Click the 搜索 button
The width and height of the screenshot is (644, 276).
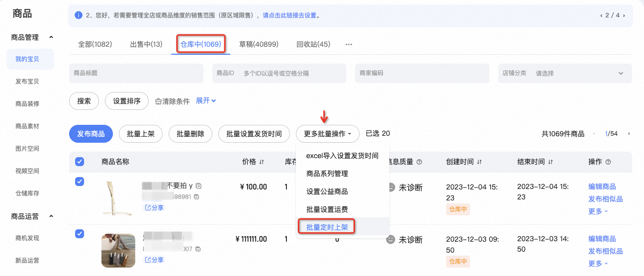tap(84, 101)
